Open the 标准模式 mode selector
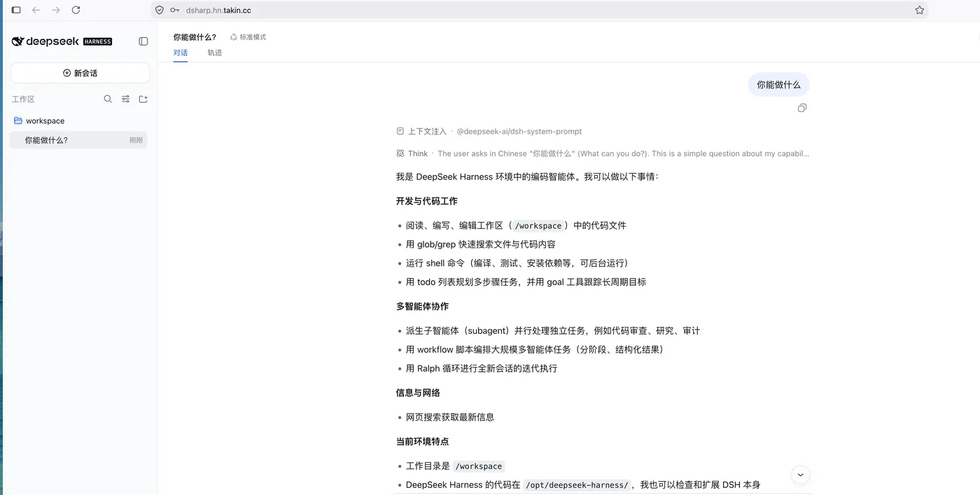This screenshot has width=980, height=495. click(x=248, y=37)
